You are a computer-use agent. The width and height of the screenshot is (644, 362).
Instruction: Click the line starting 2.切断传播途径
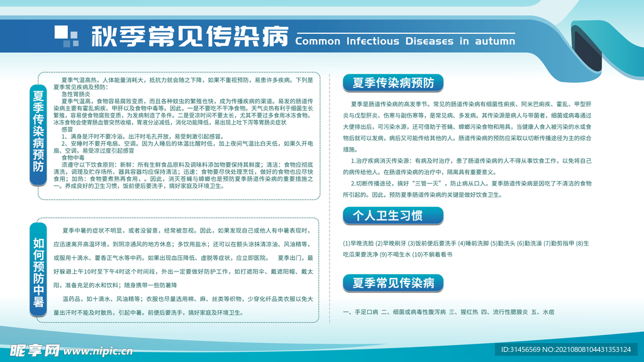[x=467, y=189]
